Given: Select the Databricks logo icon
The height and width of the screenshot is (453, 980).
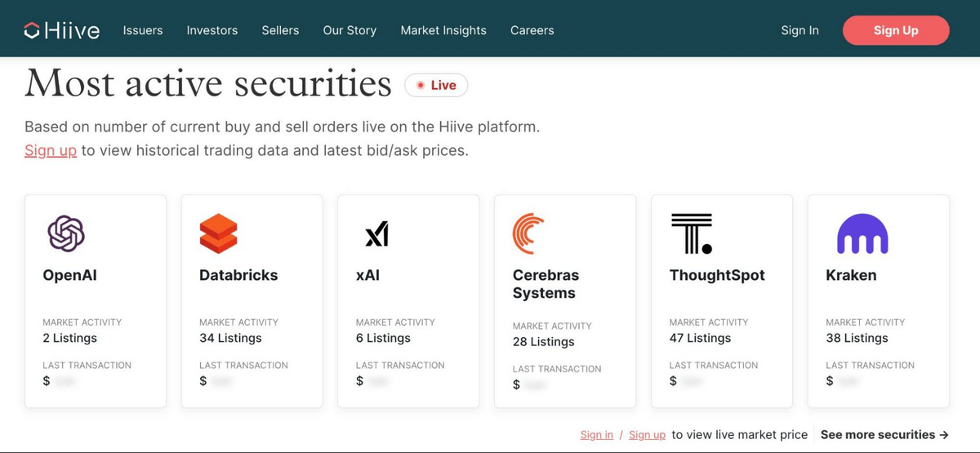Looking at the screenshot, I should (x=218, y=233).
